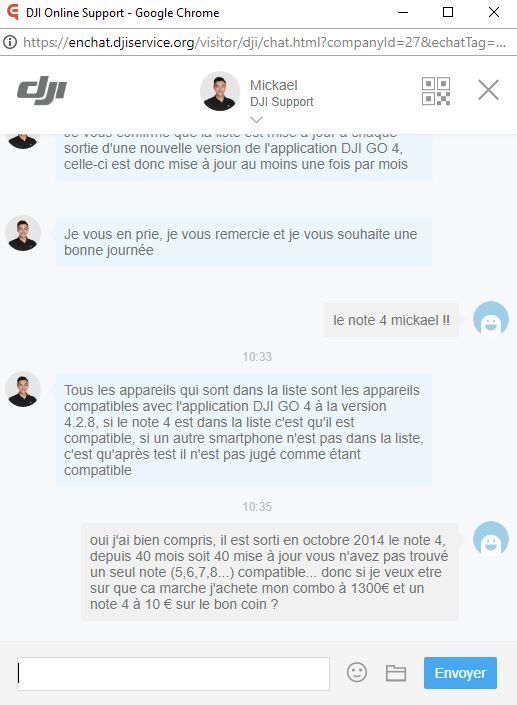
Task: Click the 10:33 timestamp
Action: click(257, 357)
